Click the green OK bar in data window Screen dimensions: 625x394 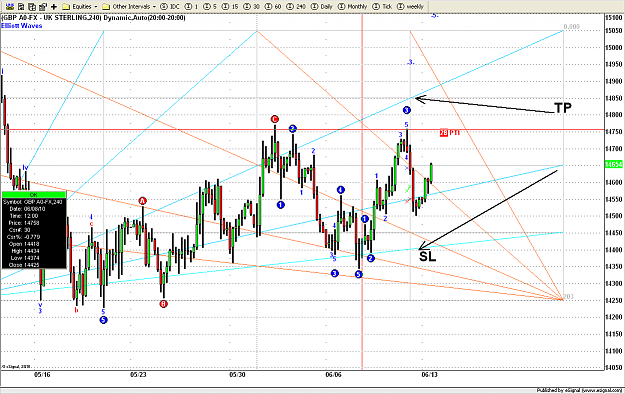click(34, 195)
